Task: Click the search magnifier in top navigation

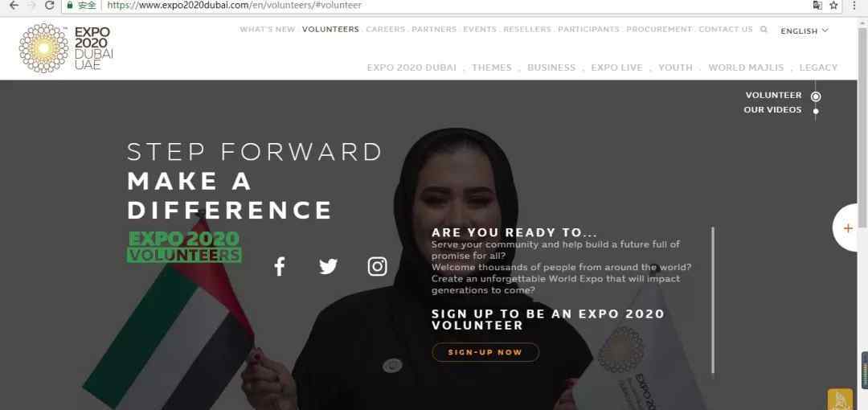Action: coord(764,30)
